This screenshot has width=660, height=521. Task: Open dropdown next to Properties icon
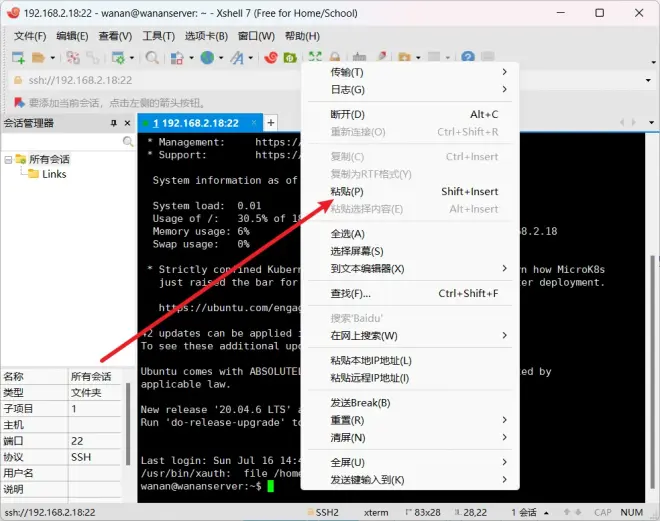(132, 58)
